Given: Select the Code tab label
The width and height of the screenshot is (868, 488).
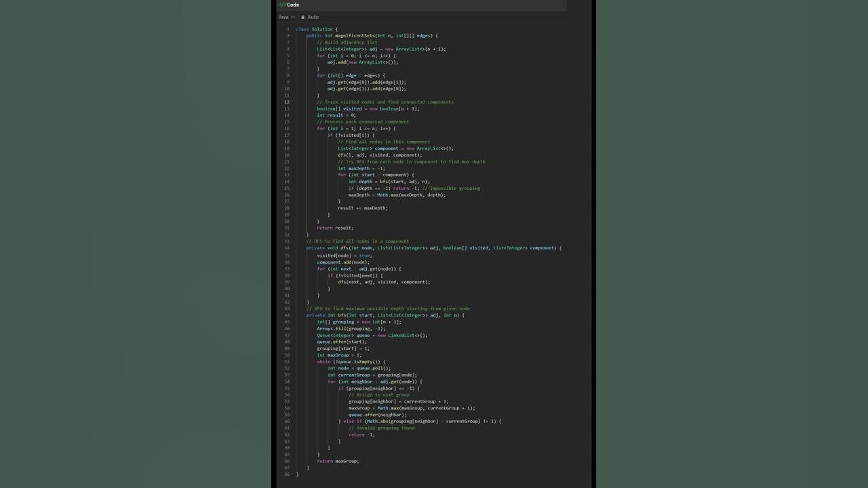Looking at the screenshot, I should click(x=293, y=5).
